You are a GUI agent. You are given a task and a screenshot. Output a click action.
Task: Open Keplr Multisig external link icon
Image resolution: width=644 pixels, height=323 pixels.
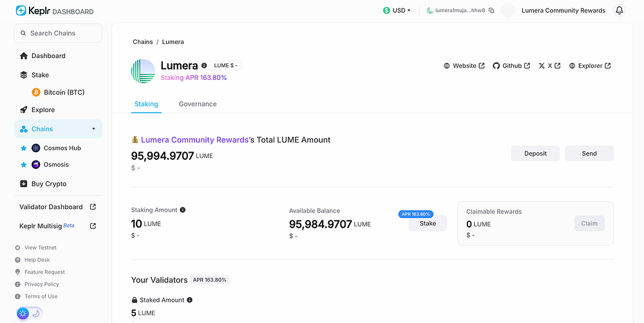[93, 226]
